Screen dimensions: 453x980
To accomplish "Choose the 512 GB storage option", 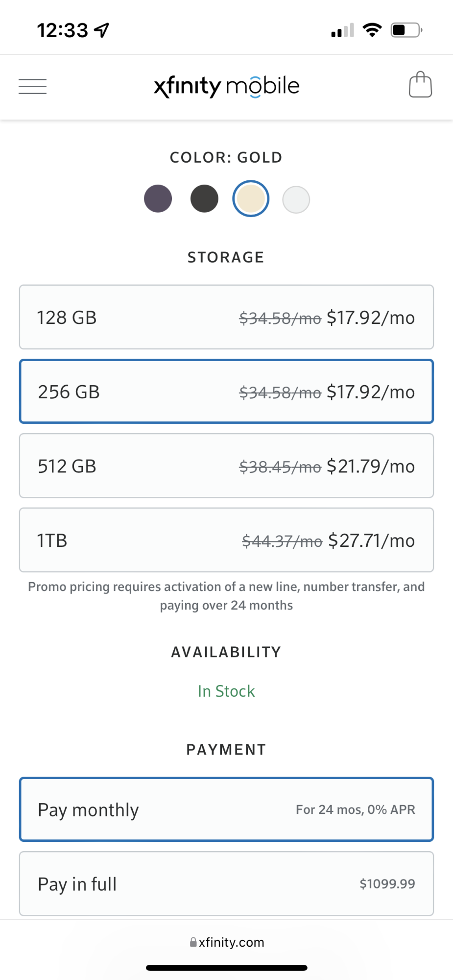I will pos(226,465).
